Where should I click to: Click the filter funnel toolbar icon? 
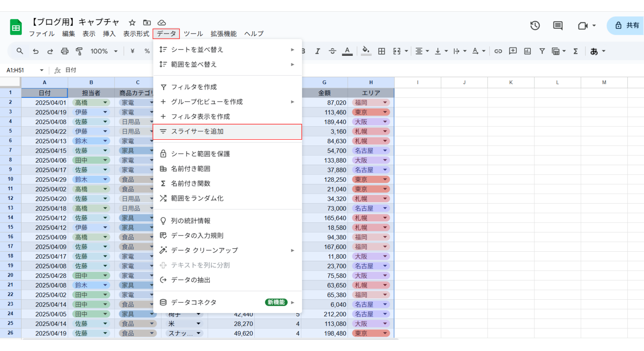(542, 51)
